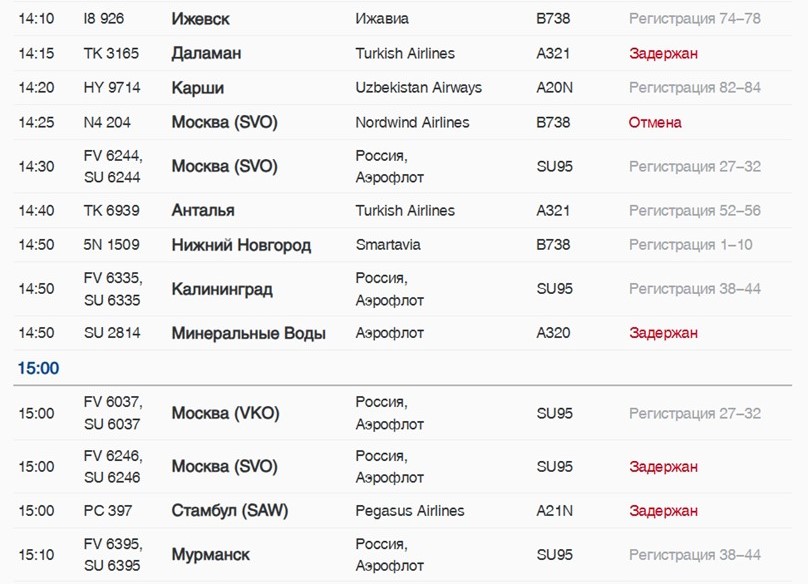Select flight code FV 6246, SU 6246
Image resolution: width=808 pixels, height=584 pixels.
[x=113, y=467]
